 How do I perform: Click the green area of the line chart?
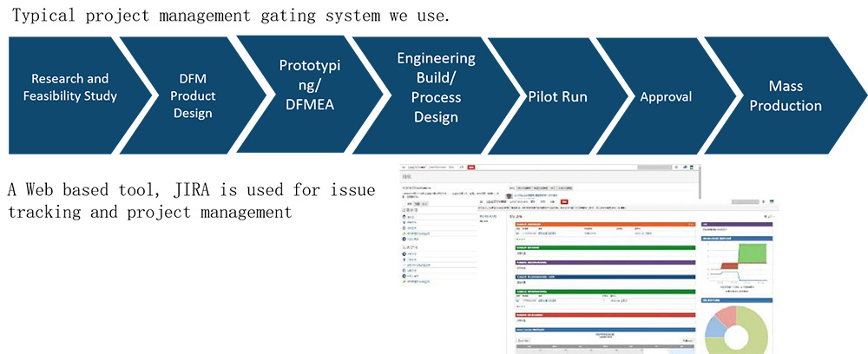click(x=753, y=254)
